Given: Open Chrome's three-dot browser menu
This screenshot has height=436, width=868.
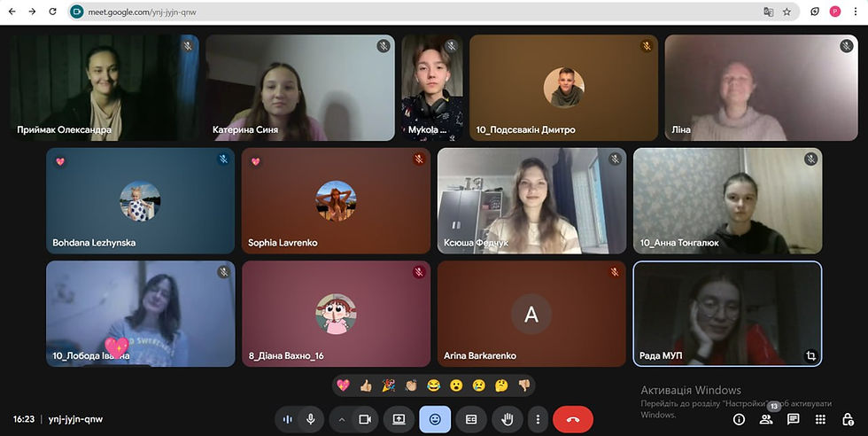Looking at the screenshot, I should (x=856, y=12).
